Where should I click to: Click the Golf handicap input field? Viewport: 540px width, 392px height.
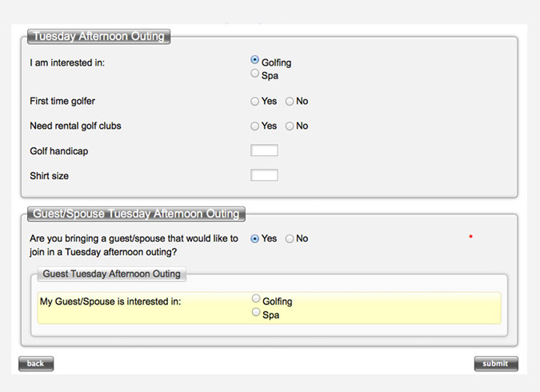tap(264, 150)
